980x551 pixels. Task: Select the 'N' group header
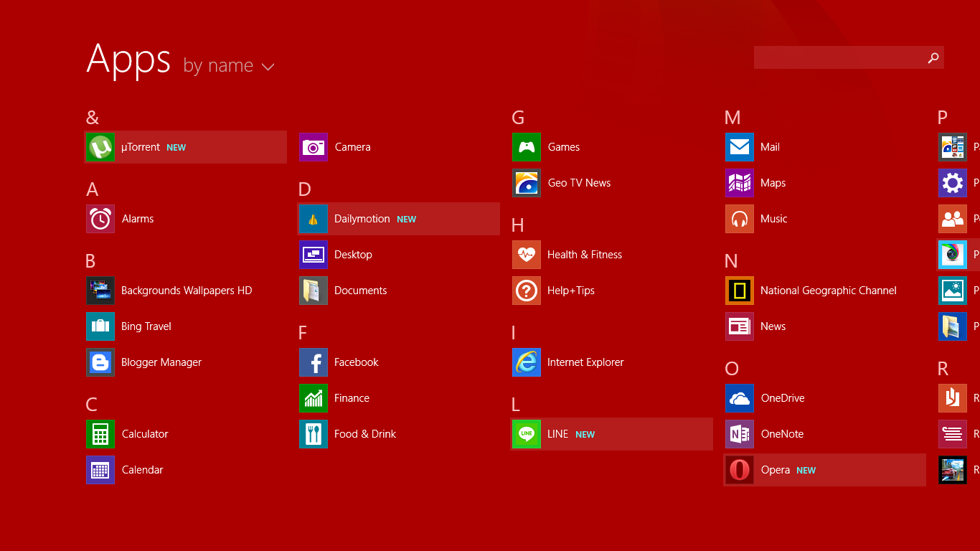tap(732, 261)
